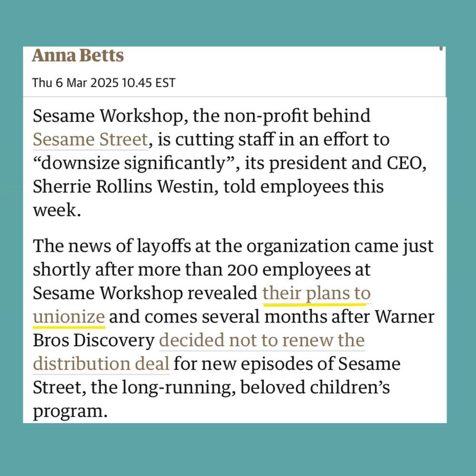The width and height of the screenshot is (476, 476).
Task: Open the Sesame Street topic link
Action: [90, 139]
